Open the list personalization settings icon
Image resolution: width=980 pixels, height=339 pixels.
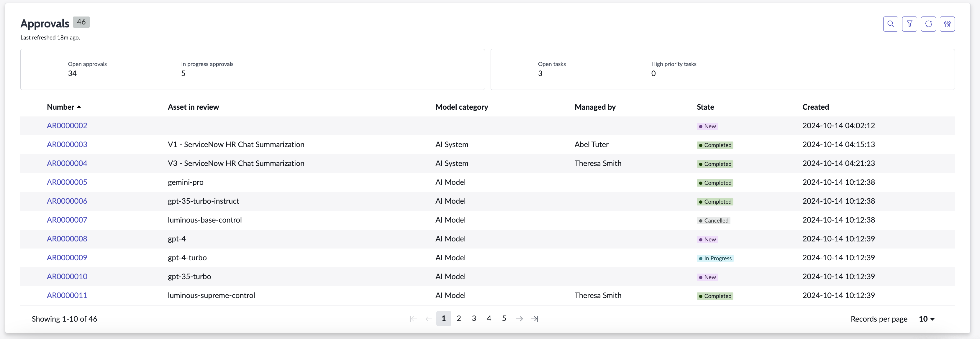(947, 24)
